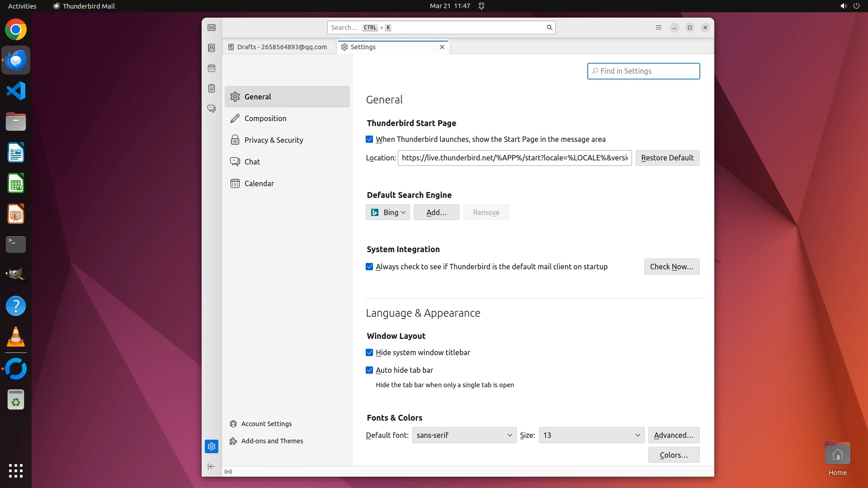
Task: Open the Thunderbird app menu
Action: (658, 28)
